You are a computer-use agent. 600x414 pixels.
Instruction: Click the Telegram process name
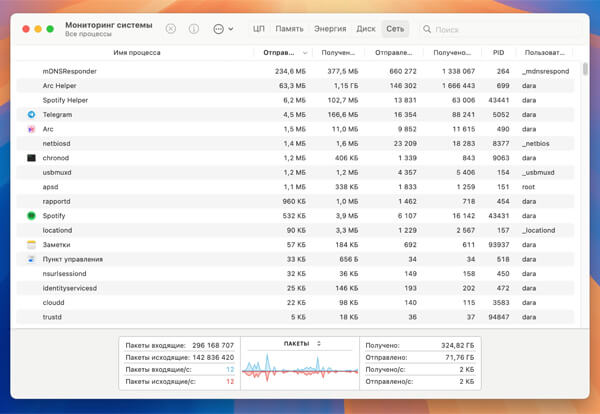[x=57, y=114]
